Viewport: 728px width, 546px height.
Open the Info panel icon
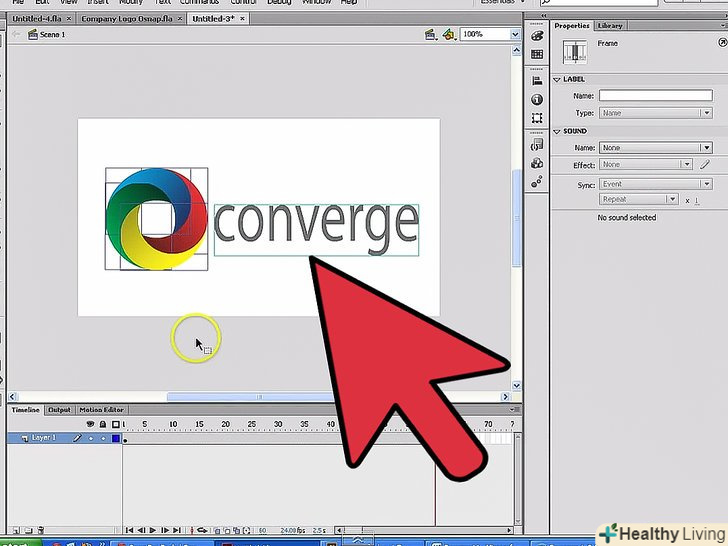(537, 99)
